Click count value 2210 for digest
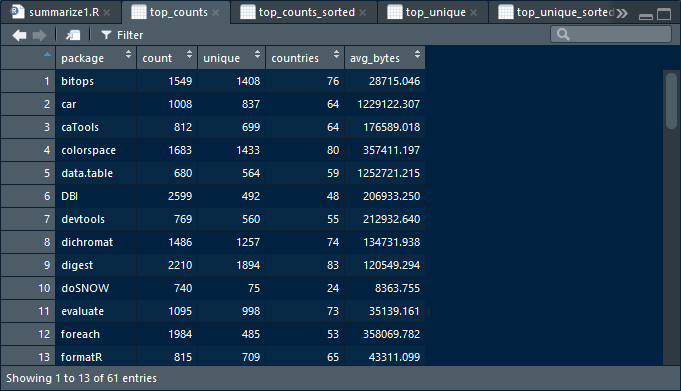 click(x=180, y=265)
